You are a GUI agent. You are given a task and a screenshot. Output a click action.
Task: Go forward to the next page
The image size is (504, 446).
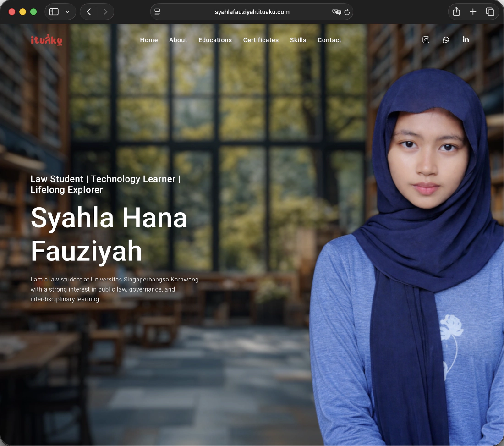pos(105,12)
